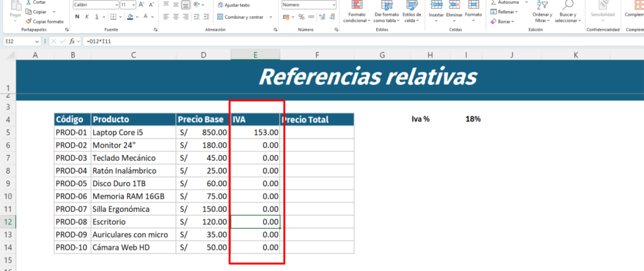This screenshot has height=271, width=644.
Task: Toggle underline (S) formatting
Action: [x=97, y=17]
